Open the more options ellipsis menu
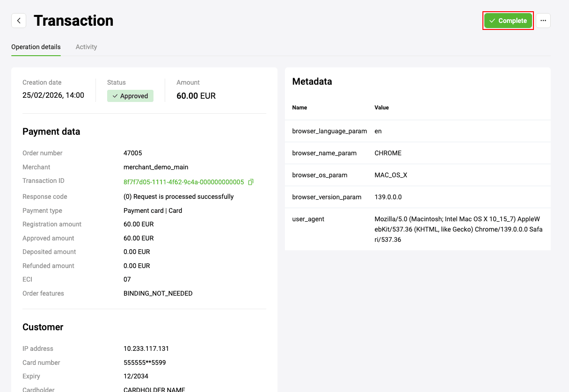 (543, 21)
